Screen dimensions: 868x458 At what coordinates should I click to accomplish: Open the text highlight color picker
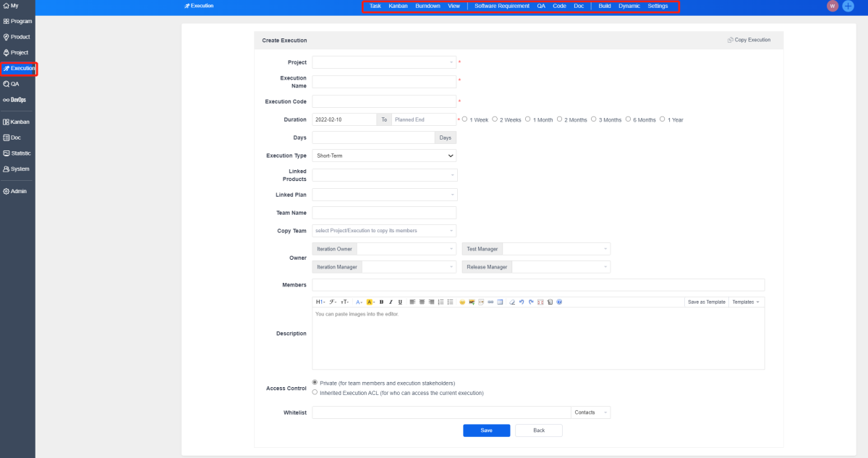tap(370, 302)
